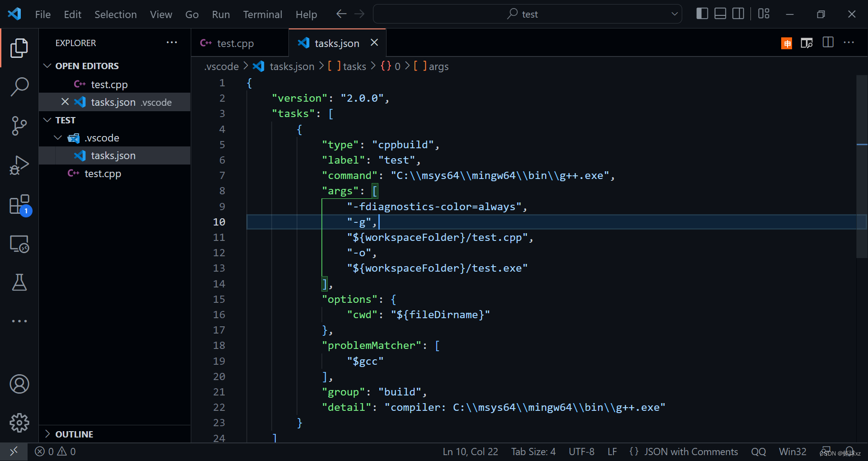Open test.cpp in Open Editors list

point(114,85)
